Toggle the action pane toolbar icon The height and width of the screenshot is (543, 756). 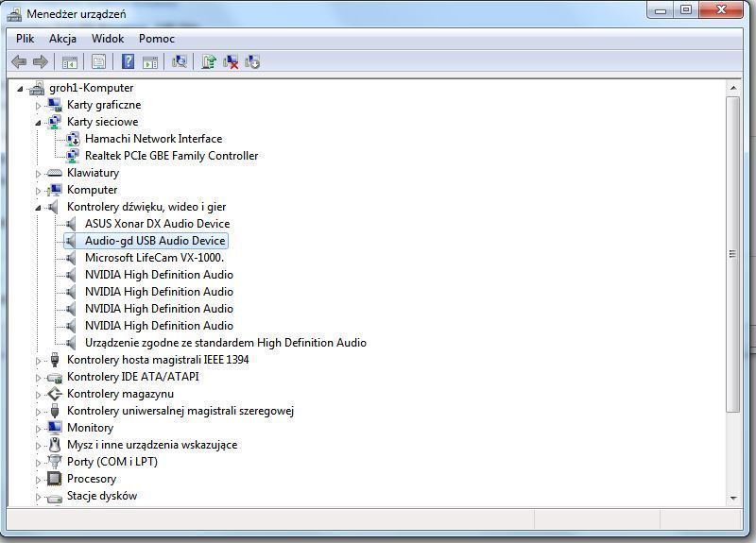pyautogui.click(x=150, y=62)
